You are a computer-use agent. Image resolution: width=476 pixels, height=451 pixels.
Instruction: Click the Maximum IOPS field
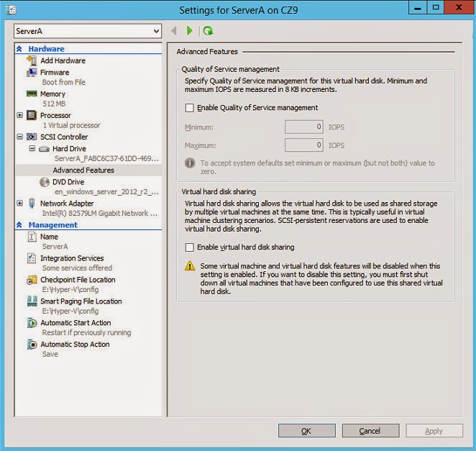[304, 145]
